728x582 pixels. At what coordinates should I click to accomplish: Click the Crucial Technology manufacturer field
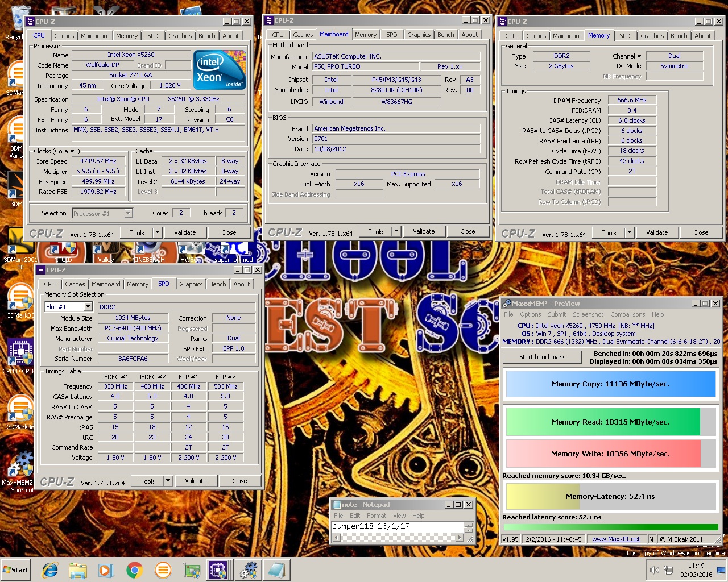click(133, 338)
